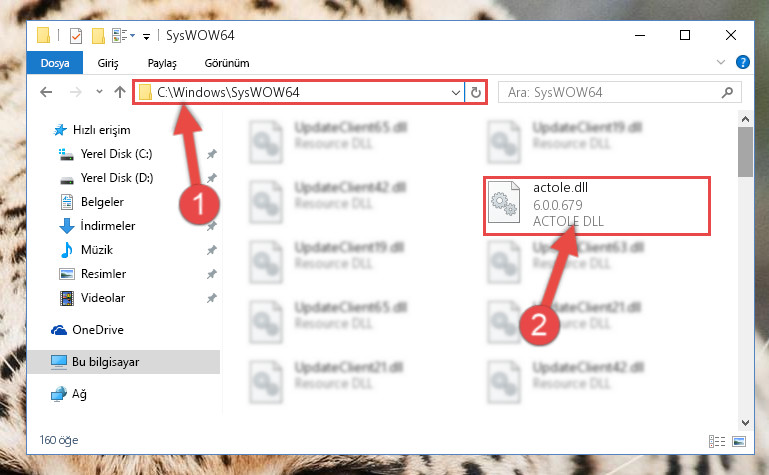769x475 pixels.
Task: Click the new folder quick access icon
Action: (x=99, y=36)
